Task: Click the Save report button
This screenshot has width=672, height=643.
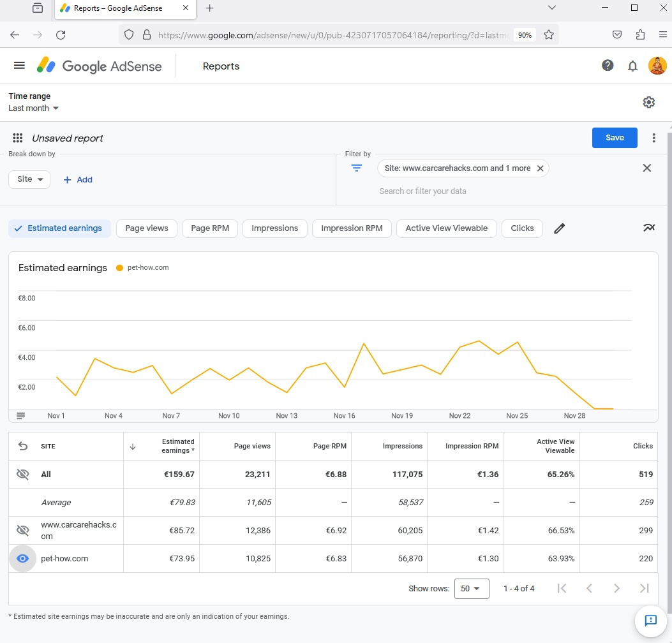Action: tap(615, 138)
